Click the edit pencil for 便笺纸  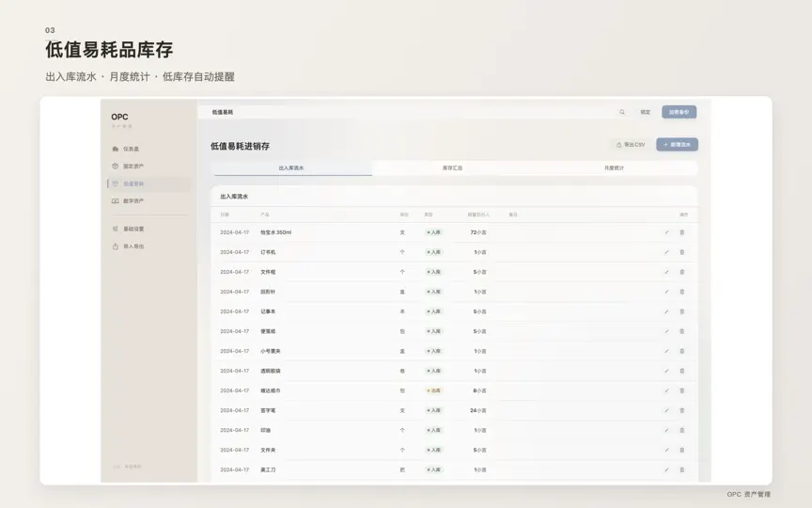point(666,331)
